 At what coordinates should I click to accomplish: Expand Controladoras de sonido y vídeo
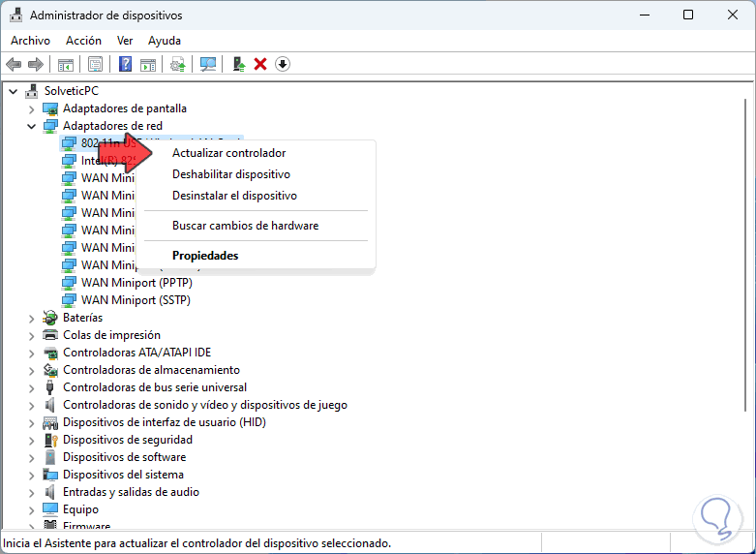[x=31, y=406]
